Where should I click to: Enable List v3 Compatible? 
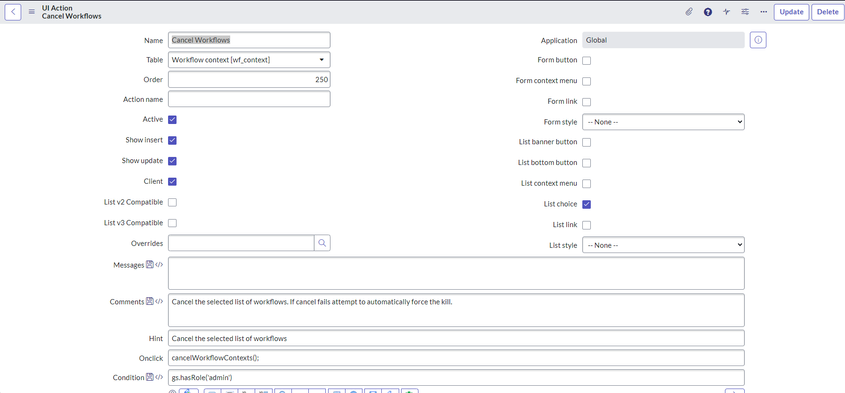(172, 223)
